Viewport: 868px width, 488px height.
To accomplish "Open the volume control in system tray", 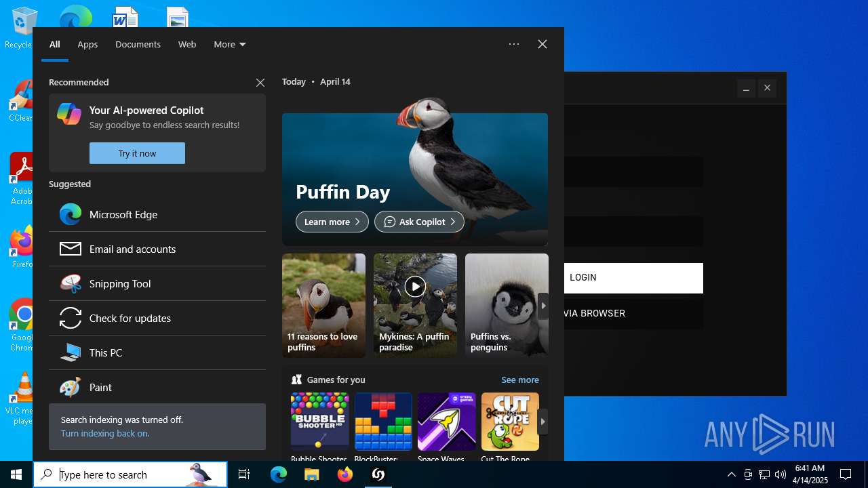I will 781,474.
